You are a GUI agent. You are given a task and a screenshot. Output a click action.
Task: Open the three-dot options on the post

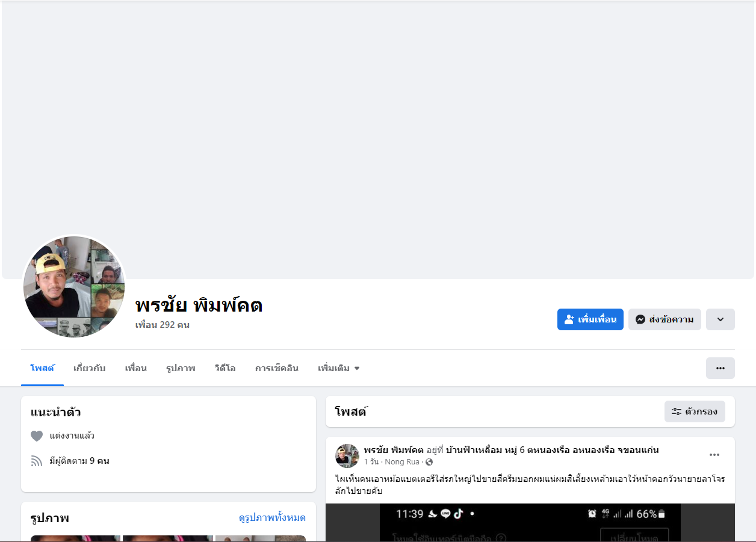pos(714,455)
